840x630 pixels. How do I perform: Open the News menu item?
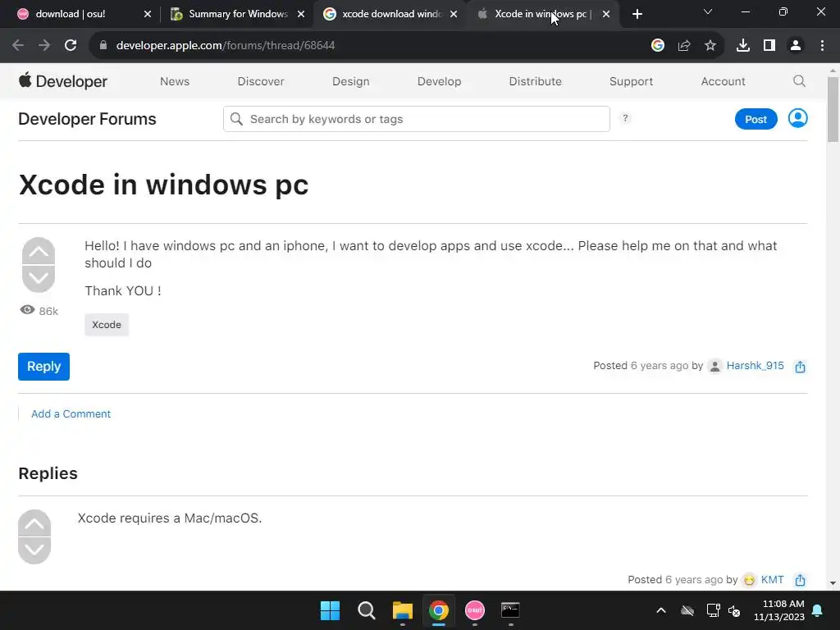point(175,81)
